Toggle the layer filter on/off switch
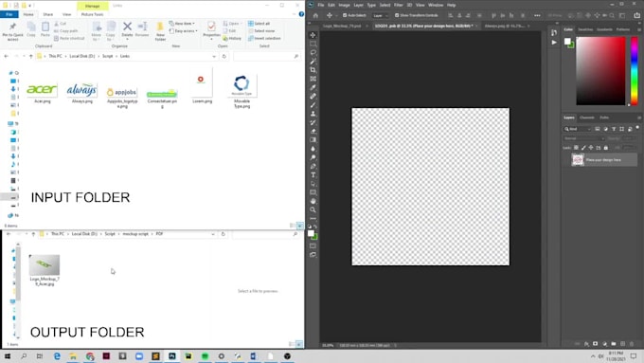644x363 pixels. [x=637, y=128]
